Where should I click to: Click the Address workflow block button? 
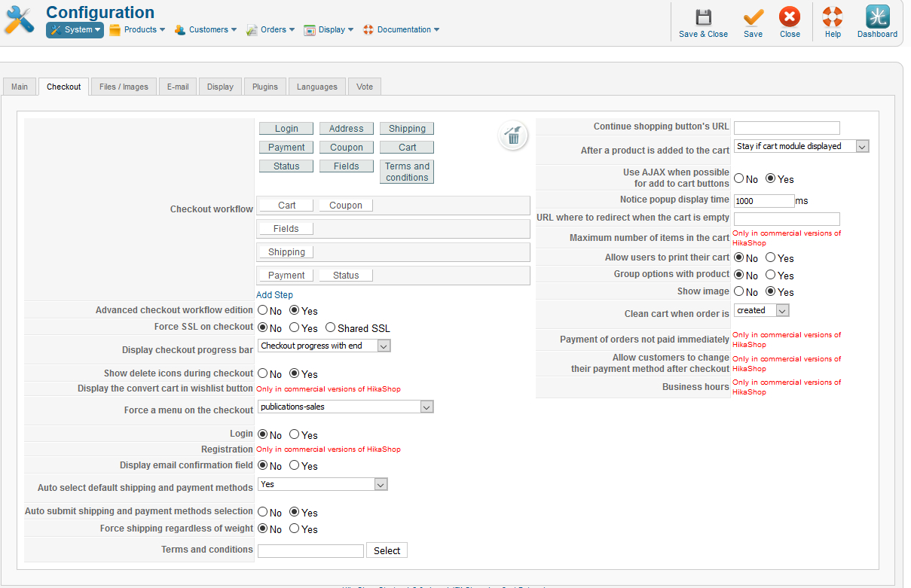click(x=347, y=129)
